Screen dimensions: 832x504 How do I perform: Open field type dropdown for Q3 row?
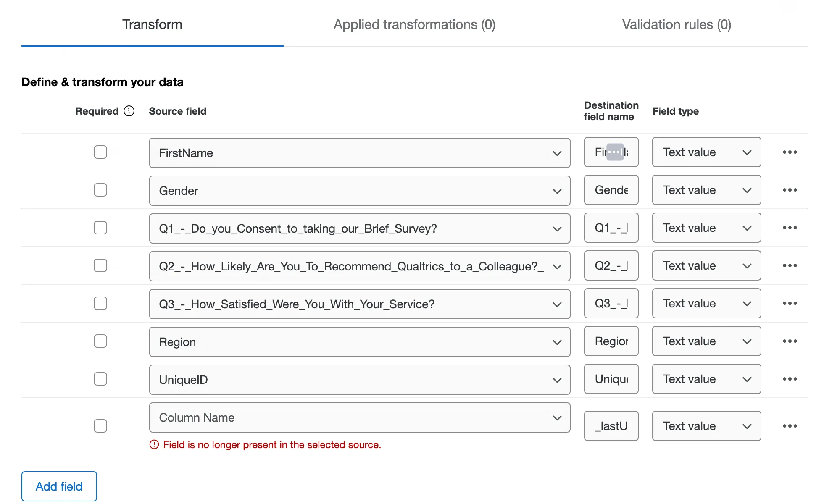[706, 303]
